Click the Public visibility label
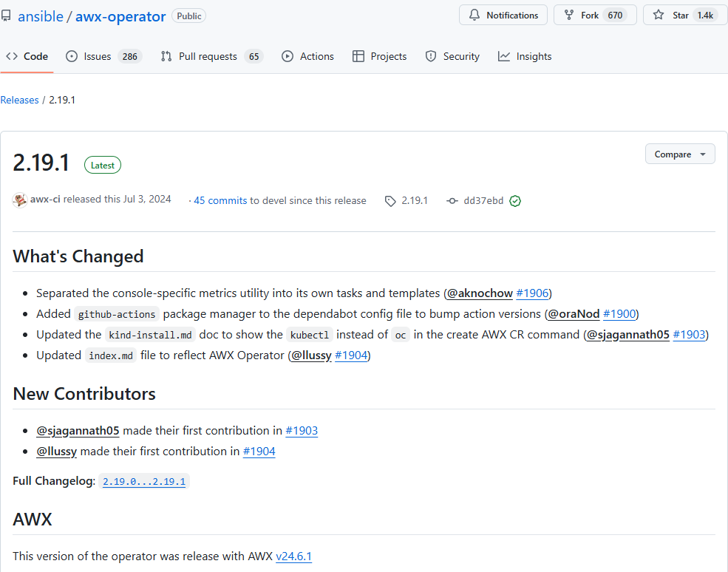This screenshot has width=728, height=572. pyautogui.click(x=189, y=16)
